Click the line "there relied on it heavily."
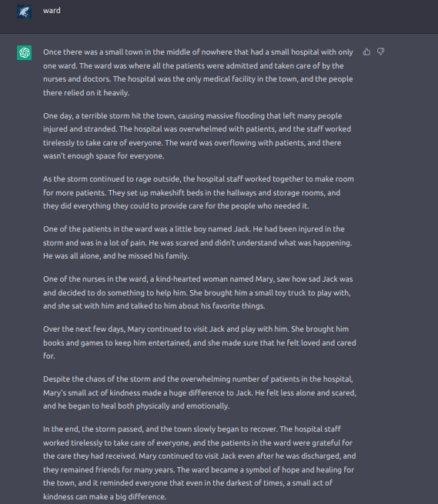 click(86, 93)
